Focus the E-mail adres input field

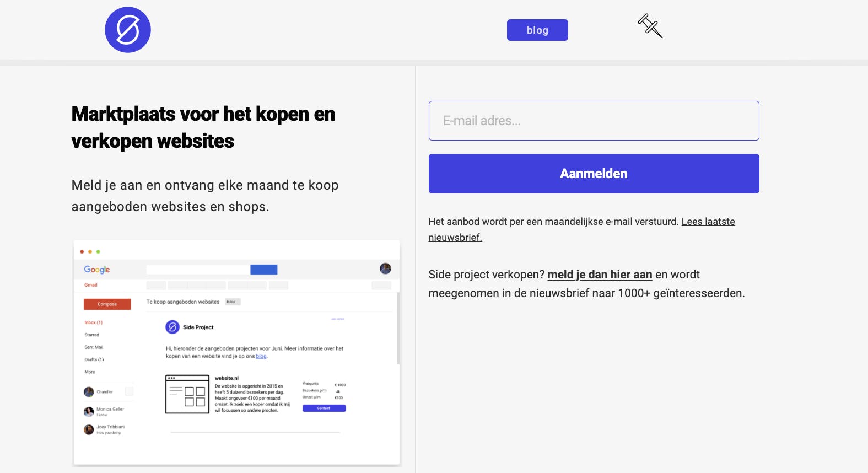594,121
